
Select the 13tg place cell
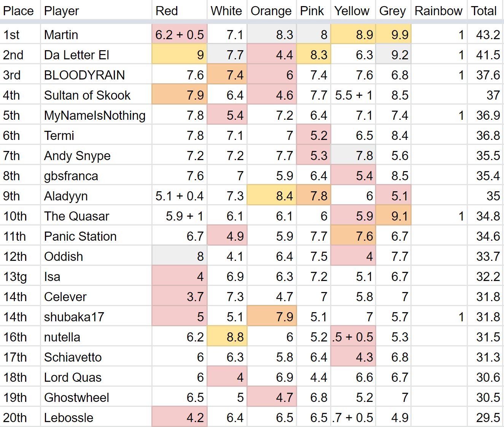tap(15, 277)
